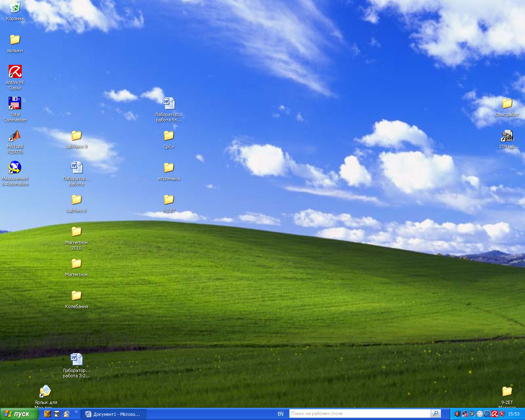Select the CpCv folder
The image size is (525, 420).
tap(169, 139)
